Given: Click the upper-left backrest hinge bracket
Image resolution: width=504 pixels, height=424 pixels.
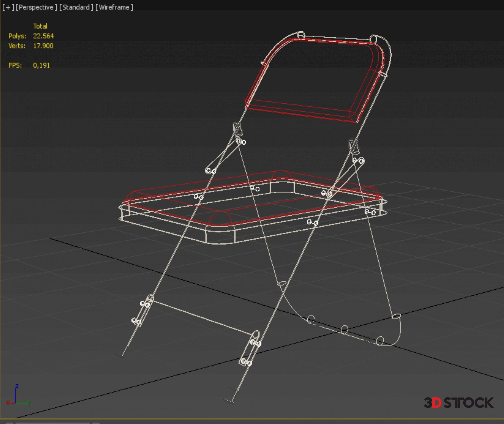Looking at the screenshot, I should [237, 129].
